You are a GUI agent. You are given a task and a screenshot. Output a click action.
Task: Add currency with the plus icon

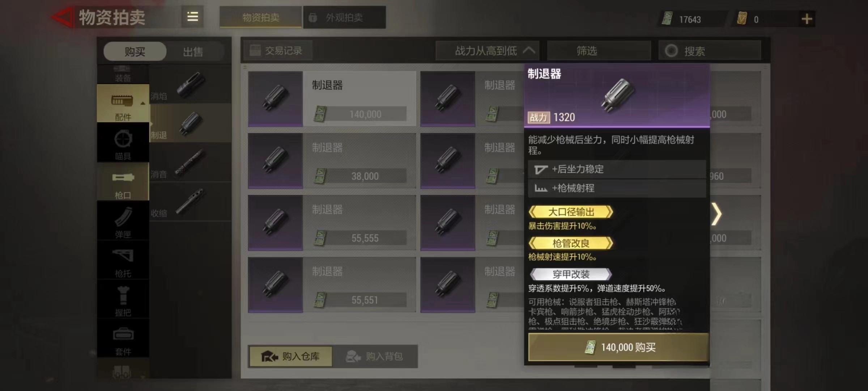[807, 19]
